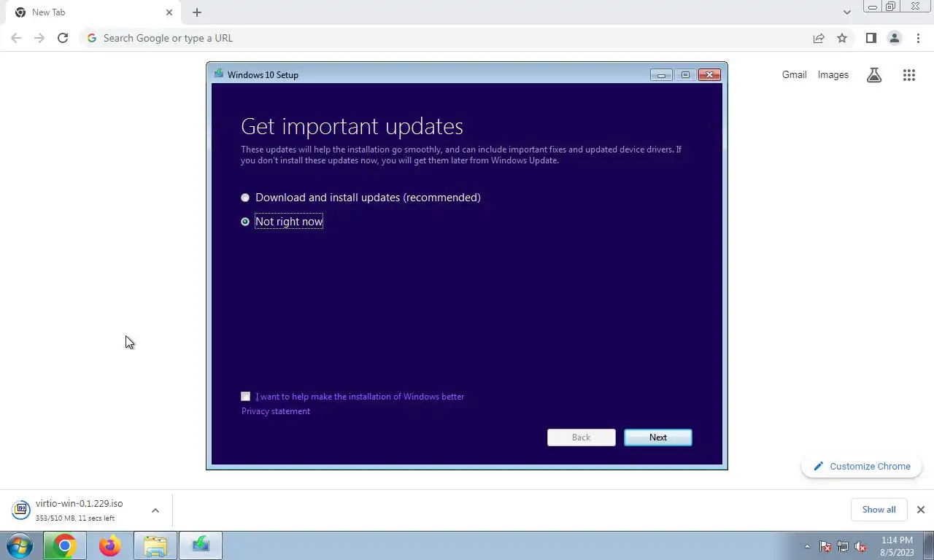Expand options arrow for virtio-win download
This screenshot has width=934, height=560.
(x=155, y=510)
